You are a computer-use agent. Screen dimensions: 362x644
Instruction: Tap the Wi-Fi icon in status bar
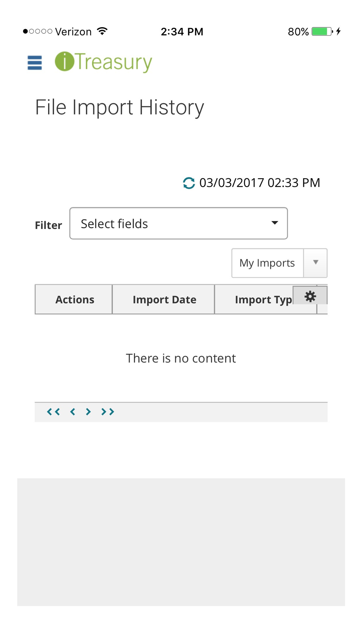point(102,31)
